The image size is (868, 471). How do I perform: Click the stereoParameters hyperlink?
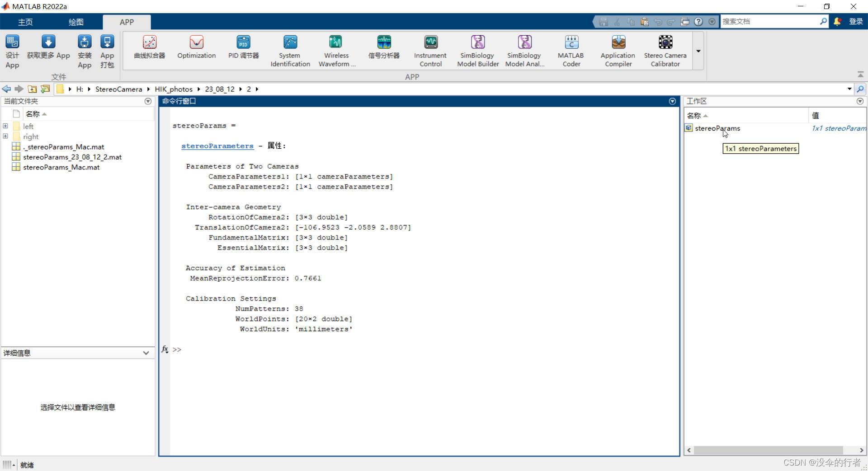217,146
